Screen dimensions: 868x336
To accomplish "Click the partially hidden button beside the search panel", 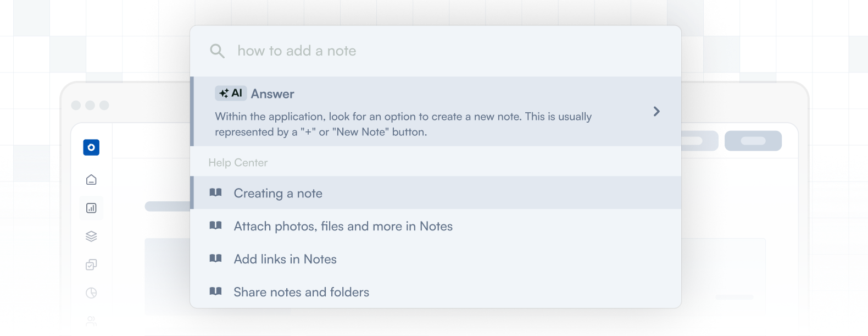I will point(699,141).
